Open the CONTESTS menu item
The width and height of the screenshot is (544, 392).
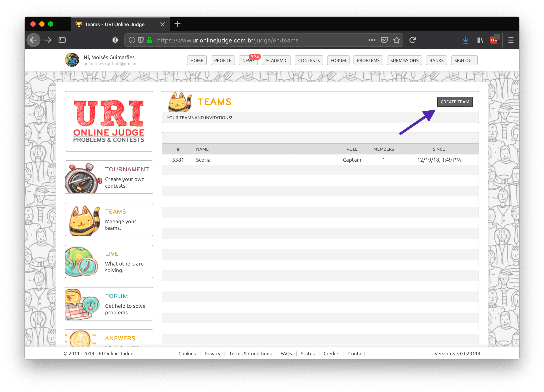click(x=309, y=60)
